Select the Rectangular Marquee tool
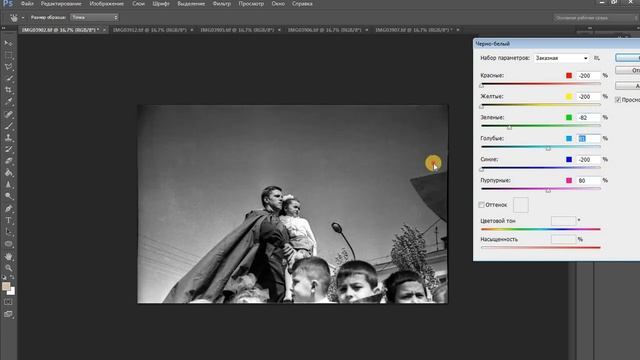The image size is (640, 360). point(8,55)
